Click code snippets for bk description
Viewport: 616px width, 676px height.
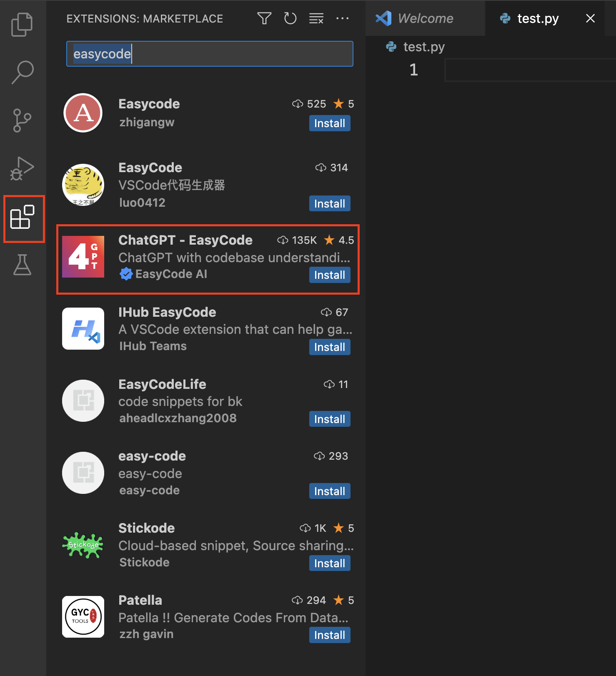click(x=180, y=401)
